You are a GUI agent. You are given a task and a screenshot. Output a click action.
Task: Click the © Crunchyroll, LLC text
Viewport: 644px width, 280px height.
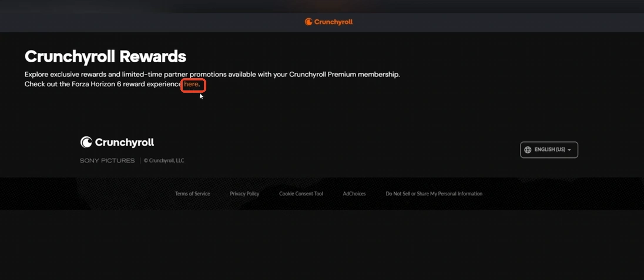164,160
